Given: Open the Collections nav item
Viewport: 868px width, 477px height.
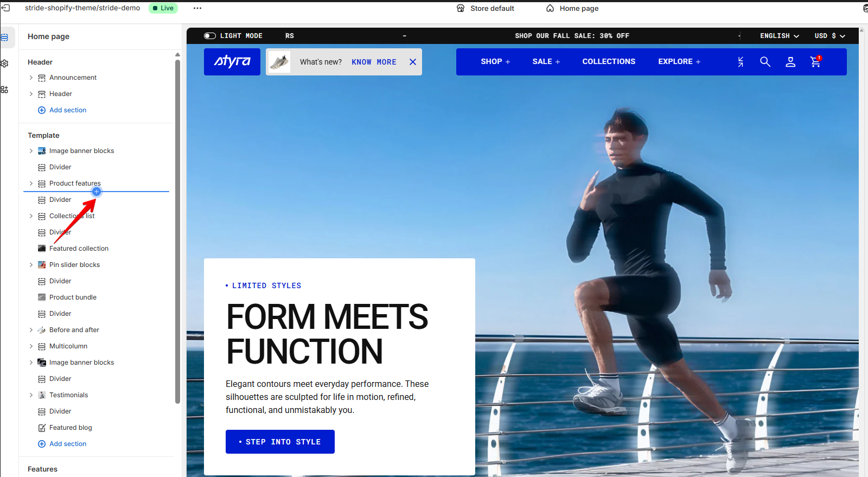Looking at the screenshot, I should (x=609, y=62).
